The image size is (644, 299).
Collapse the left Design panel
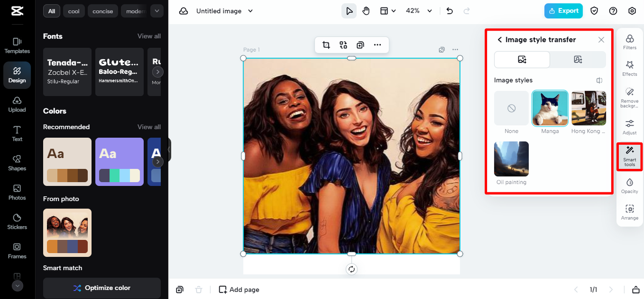tap(169, 150)
